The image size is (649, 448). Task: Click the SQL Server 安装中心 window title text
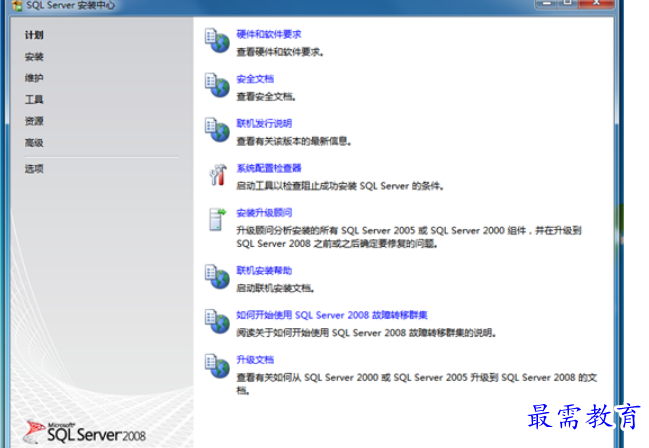(70, 5)
